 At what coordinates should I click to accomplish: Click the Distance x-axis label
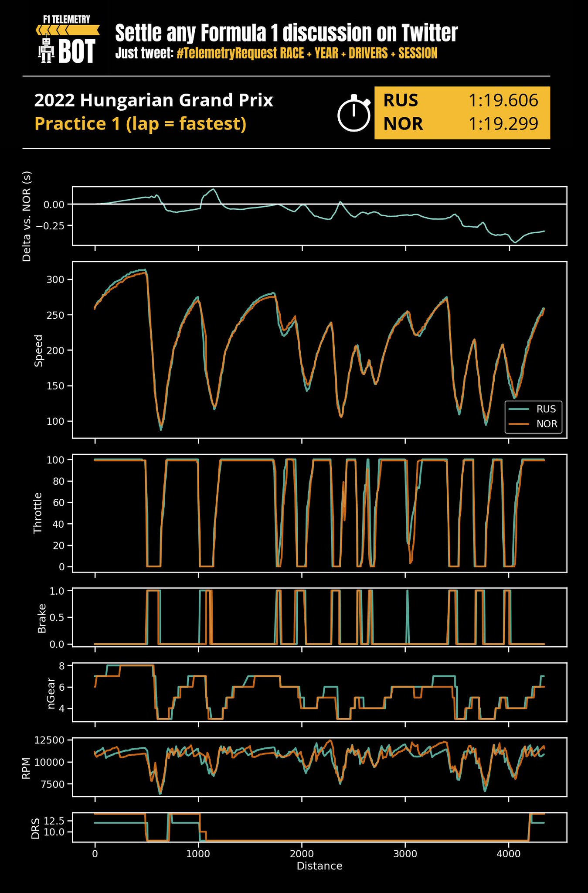click(x=319, y=866)
